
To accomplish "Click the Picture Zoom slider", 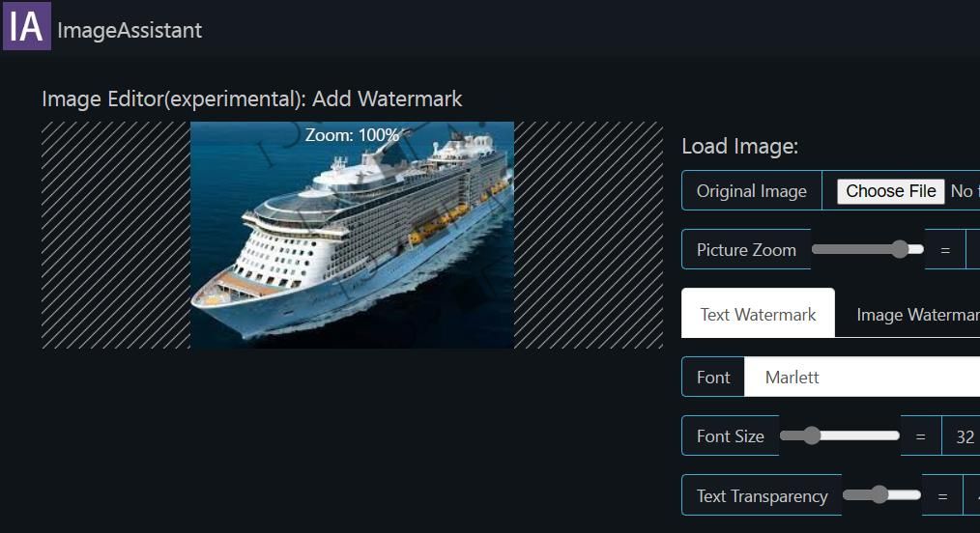I will point(867,249).
